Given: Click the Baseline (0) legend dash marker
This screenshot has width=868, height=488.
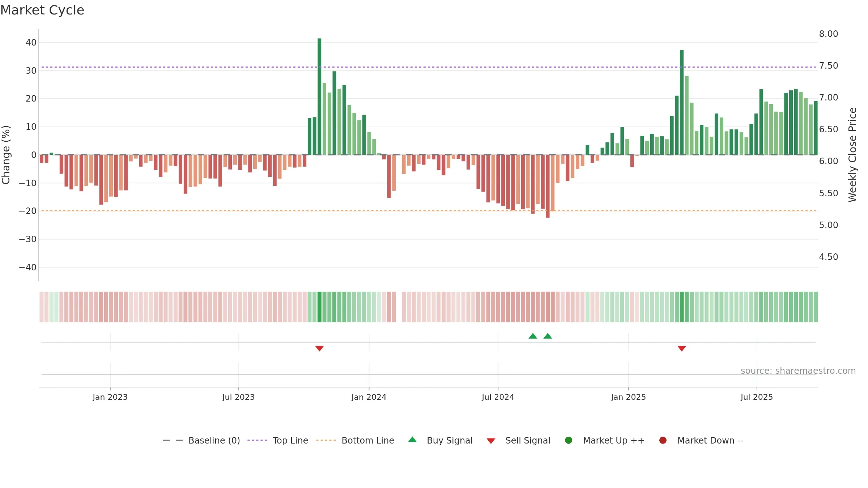Looking at the screenshot, I should pos(173,440).
